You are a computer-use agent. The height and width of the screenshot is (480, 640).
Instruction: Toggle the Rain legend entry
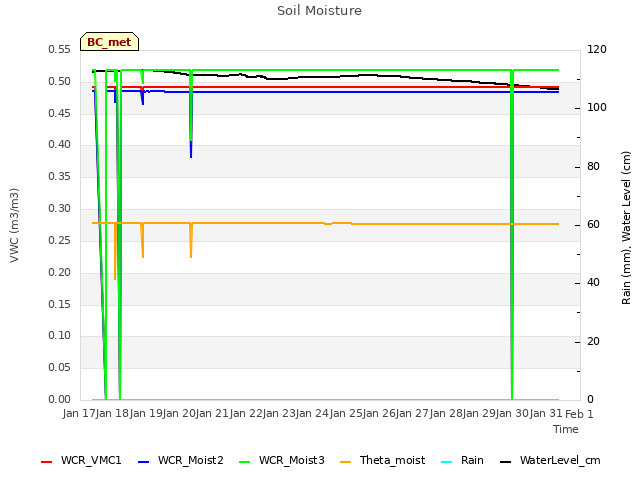462,460
